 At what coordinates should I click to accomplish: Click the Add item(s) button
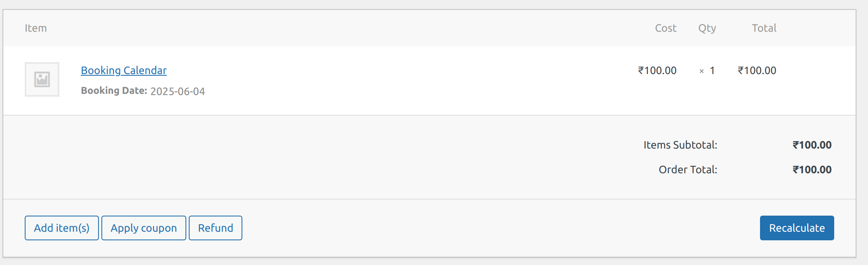tap(62, 228)
